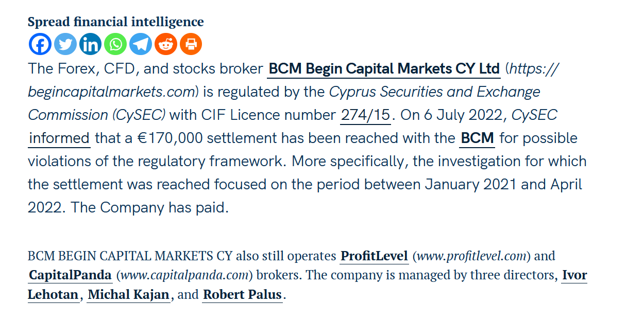Post the article to Reddit

165,44
